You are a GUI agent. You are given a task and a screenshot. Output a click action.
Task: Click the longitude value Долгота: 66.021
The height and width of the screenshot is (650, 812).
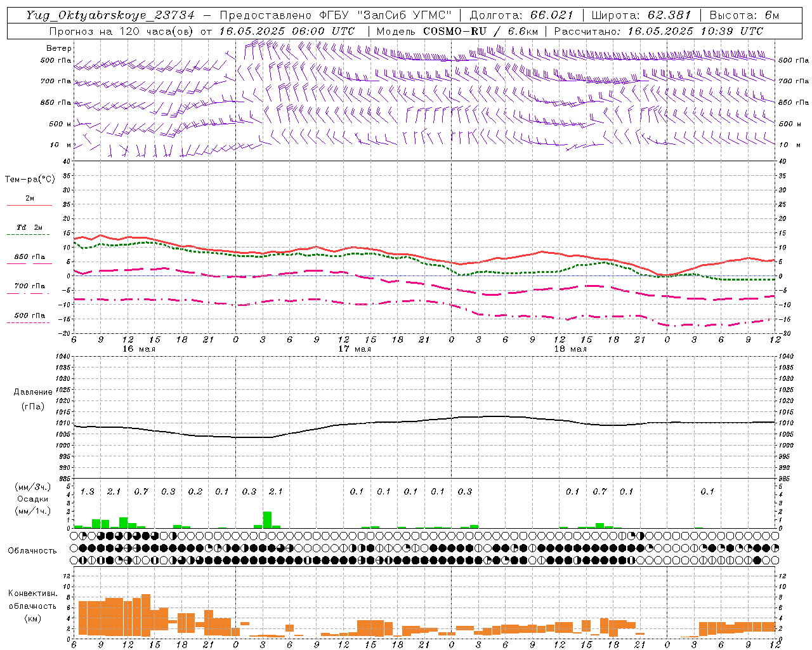[x=521, y=15]
